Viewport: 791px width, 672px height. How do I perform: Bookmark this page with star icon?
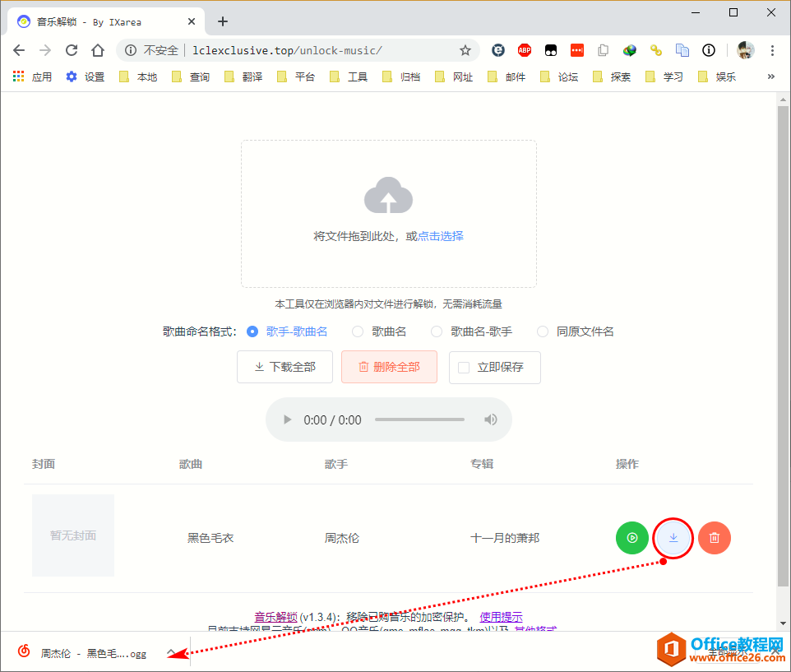(x=465, y=50)
